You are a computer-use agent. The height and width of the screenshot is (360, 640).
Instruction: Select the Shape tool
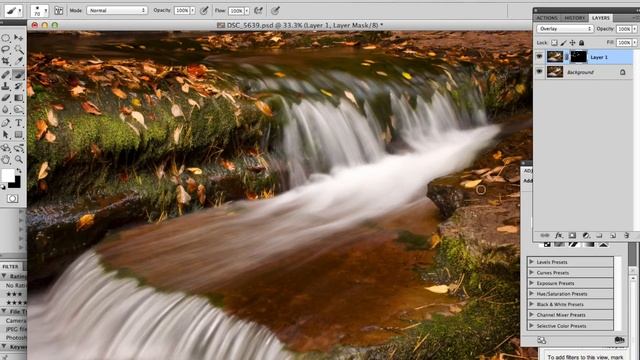(x=19, y=134)
